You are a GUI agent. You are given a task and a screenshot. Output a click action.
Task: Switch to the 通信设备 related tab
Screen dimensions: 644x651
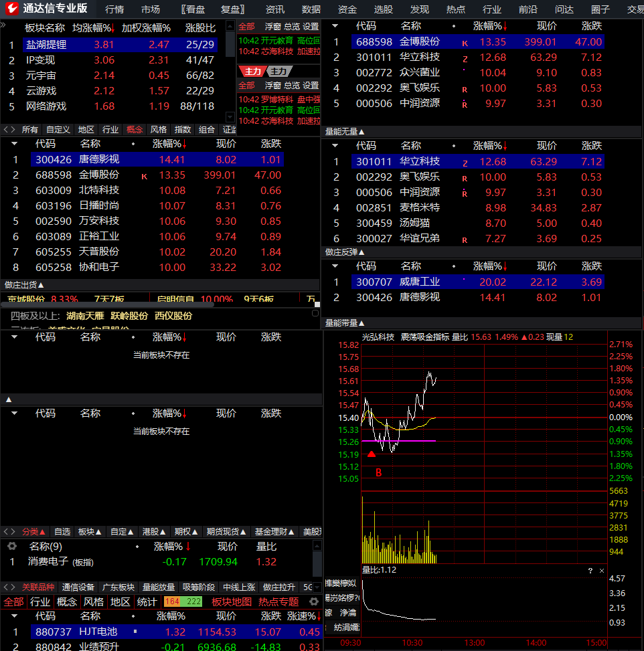click(78, 587)
